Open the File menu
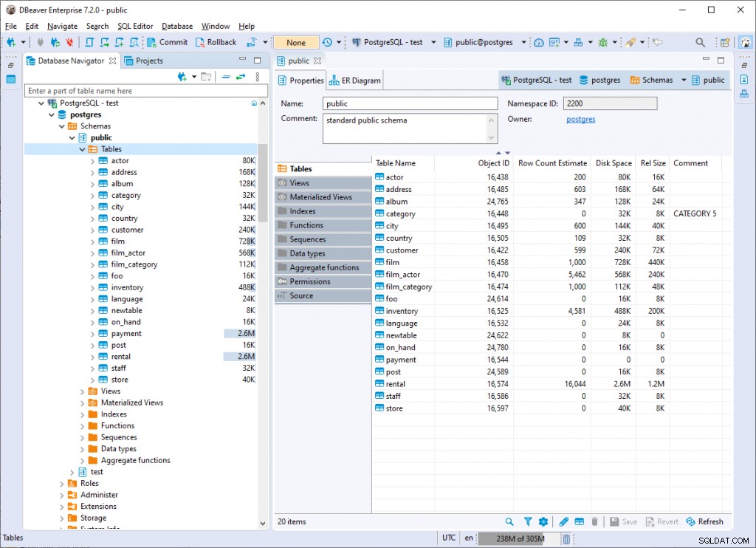 pos(10,26)
